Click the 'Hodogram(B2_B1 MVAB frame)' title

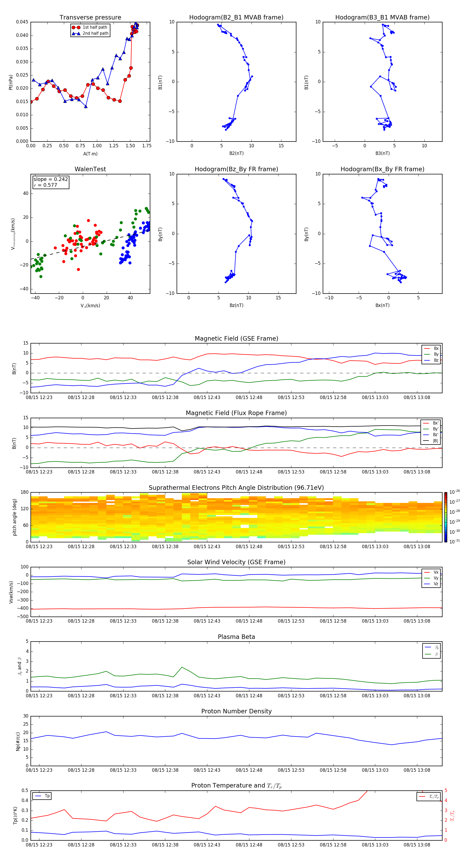click(236, 18)
